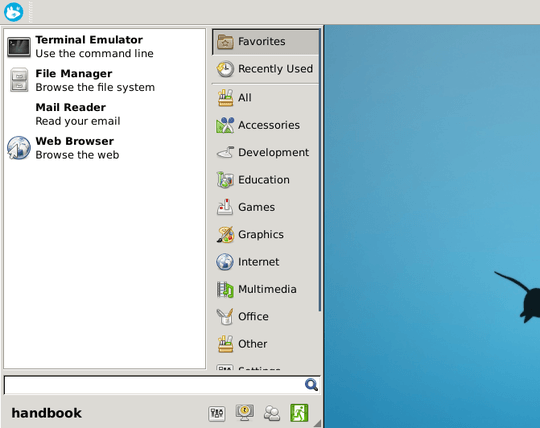The width and height of the screenshot is (540, 428).
Task: Launch Terminal Emulator via its icon
Action: (x=19, y=46)
